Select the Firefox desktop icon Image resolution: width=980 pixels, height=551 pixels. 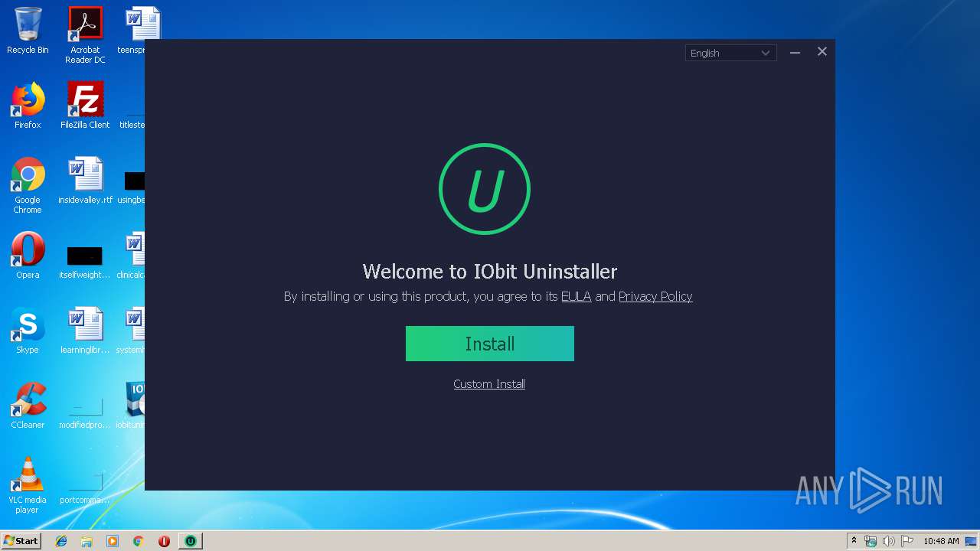[x=28, y=106]
